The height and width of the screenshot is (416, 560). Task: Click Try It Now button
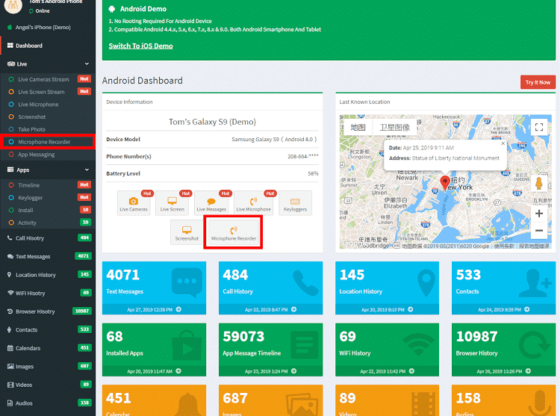point(538,82)
